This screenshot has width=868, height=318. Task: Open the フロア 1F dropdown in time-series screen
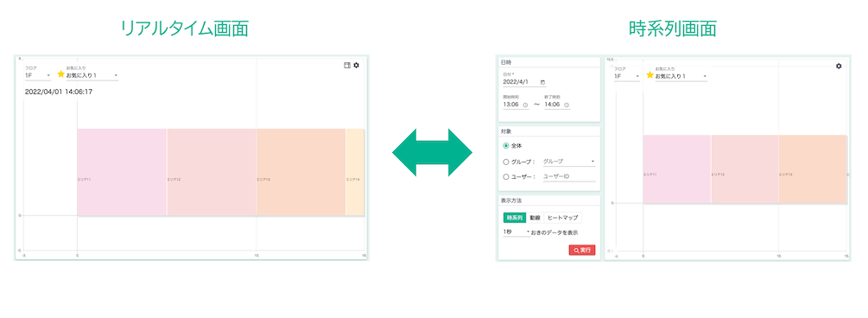(x=627, y=76)
